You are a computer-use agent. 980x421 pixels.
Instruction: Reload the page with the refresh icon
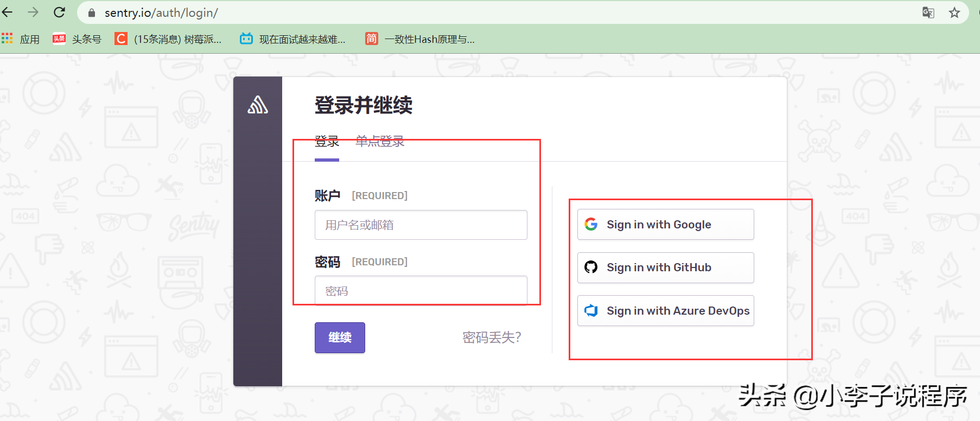point(59,12)
